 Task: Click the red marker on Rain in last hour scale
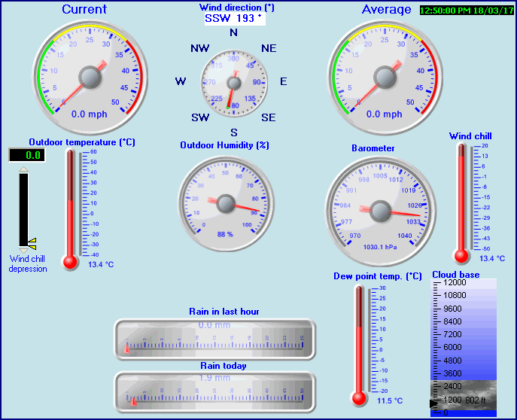[127, 348]
